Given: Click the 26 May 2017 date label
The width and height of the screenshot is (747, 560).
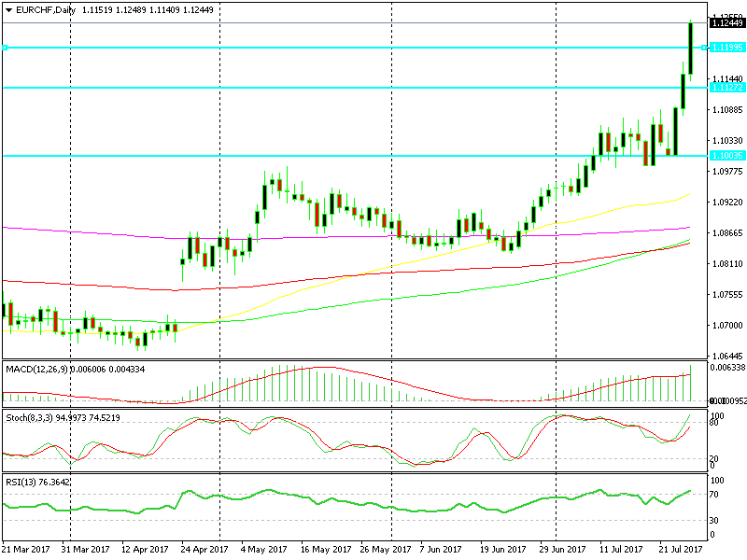Looking at the screenshot, I should click(386, 550).
